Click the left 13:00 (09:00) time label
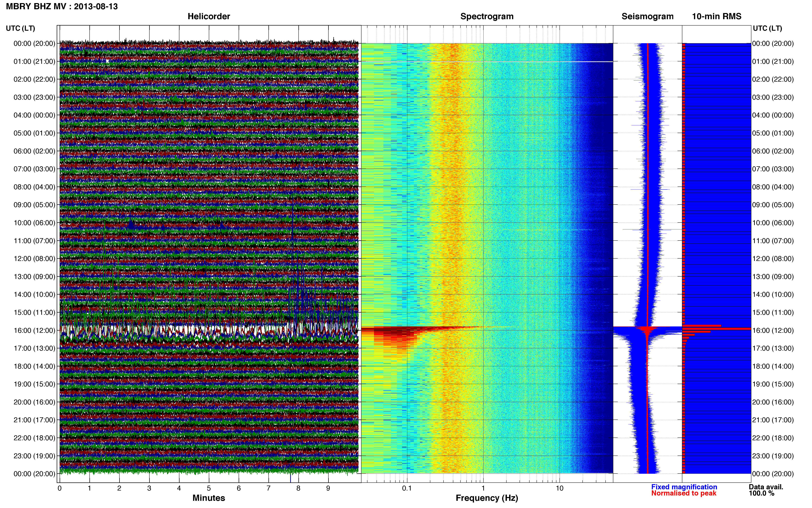 [34, 277]
